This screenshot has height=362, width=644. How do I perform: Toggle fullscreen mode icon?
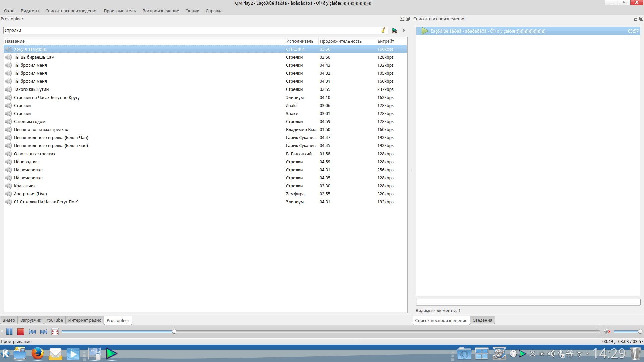[x=55, y=331]
